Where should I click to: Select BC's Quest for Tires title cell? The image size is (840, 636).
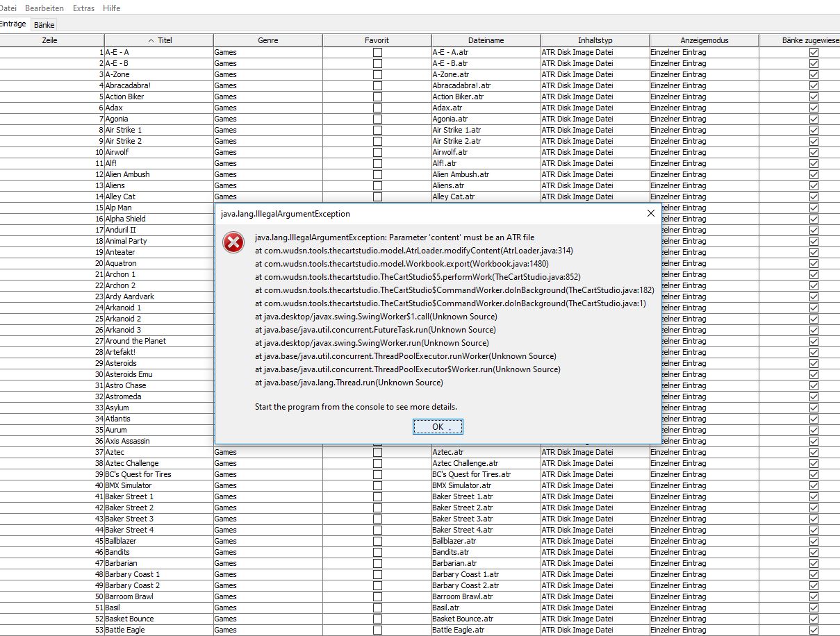[x=159, y=474]
